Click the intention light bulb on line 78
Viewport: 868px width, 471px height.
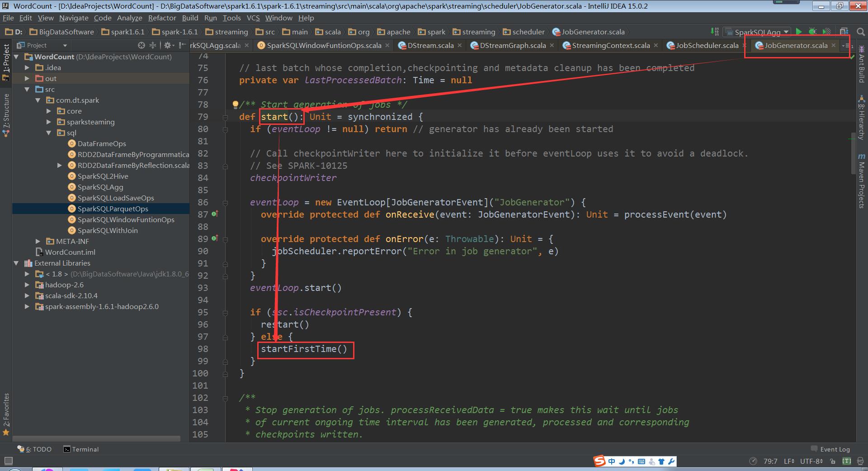click(235, 105)
